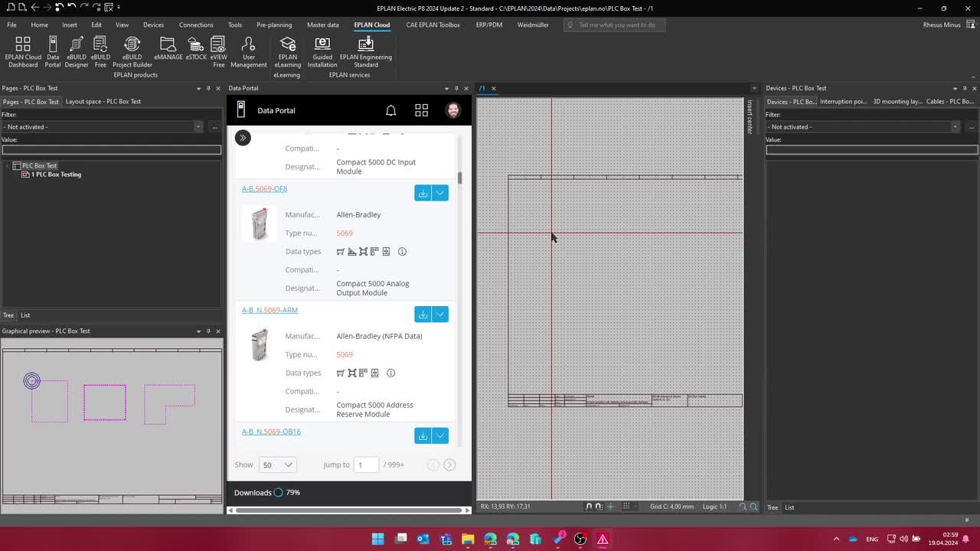Image resolution: width=980 pixels, height=551 pixels.
Task: Expand the Data Portal sidebar arrows
Action: (243, 138)
